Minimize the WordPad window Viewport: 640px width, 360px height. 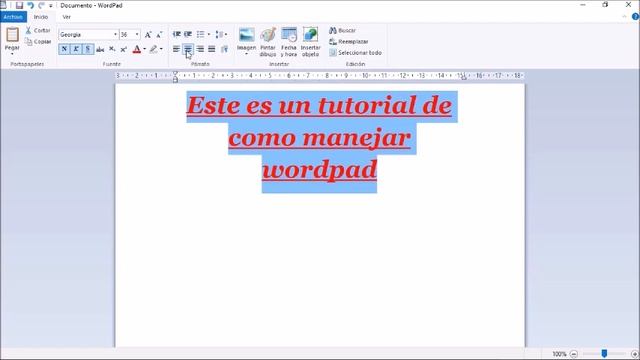583,5
